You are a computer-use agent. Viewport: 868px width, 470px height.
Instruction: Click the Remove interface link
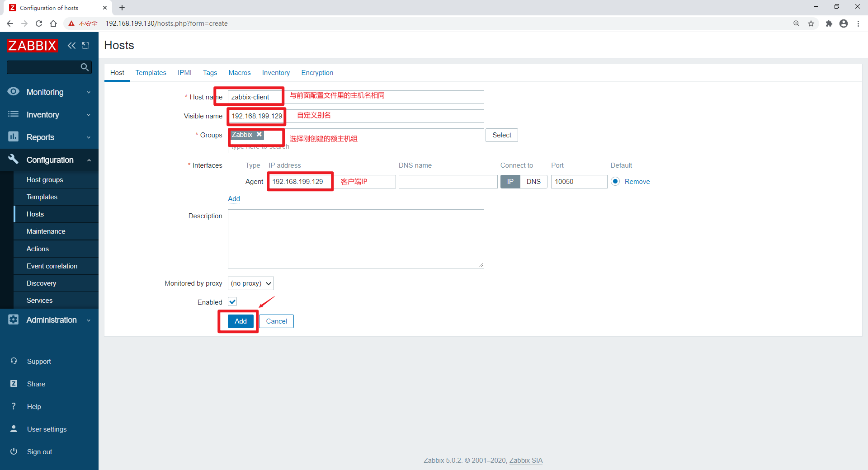637,182
